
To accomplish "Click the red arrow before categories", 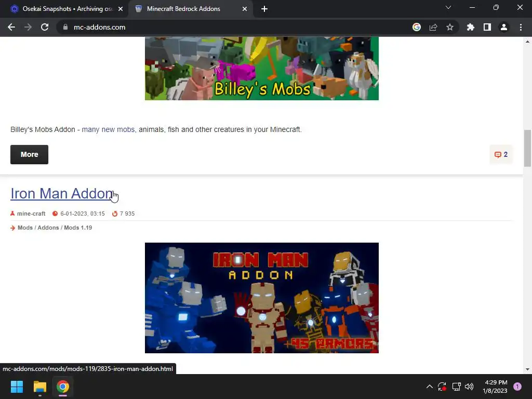I will coord(12,228).
